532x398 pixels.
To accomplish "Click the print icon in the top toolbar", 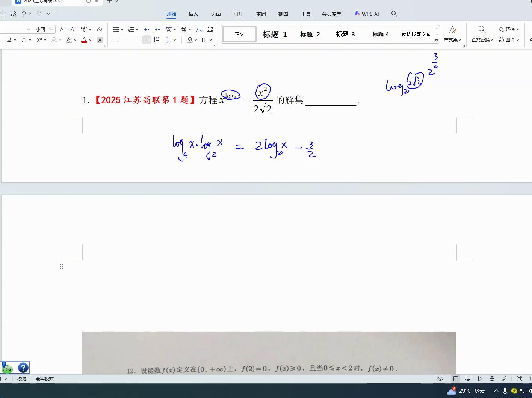I will 3,14.
